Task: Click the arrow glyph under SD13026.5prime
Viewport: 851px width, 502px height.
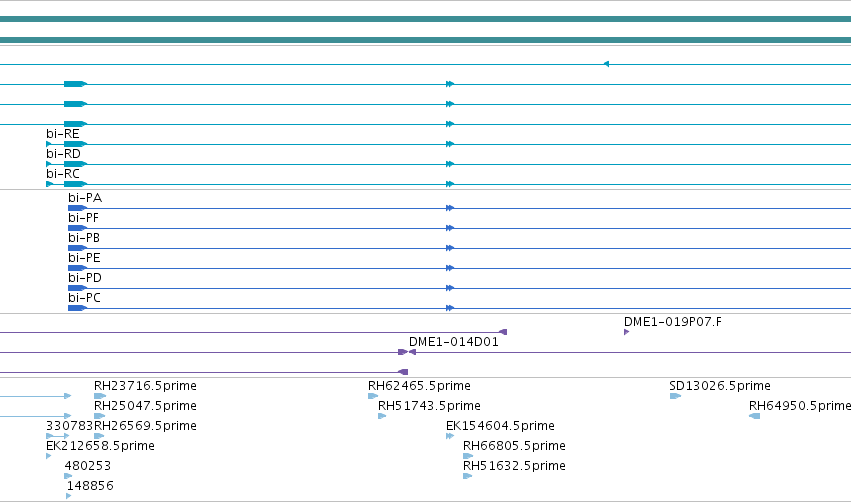Action: tap(675, 396)
